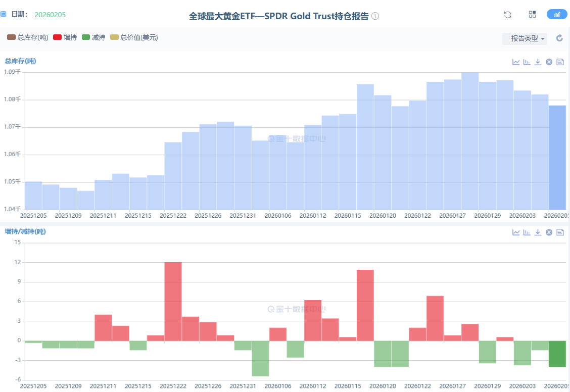The width and height of the screenshot is (570, 392).
Task: Switch 总库存 chart to bar view
Action: coord(527,62)
